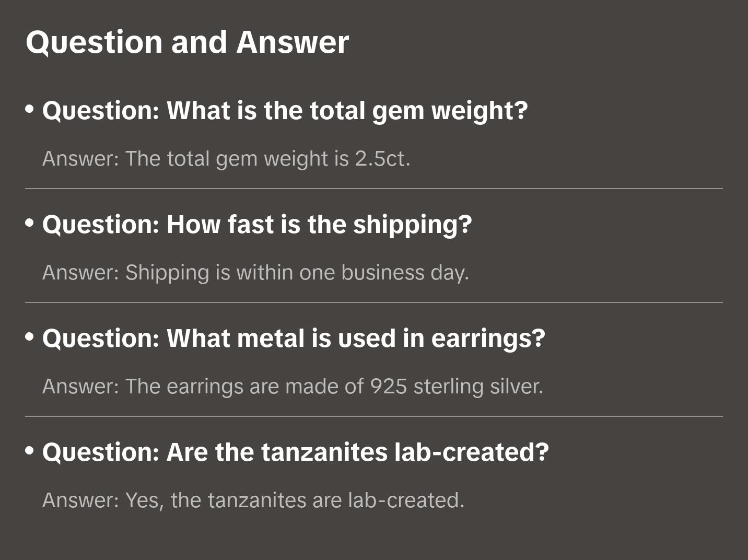Click the bullet before the tanzanites question
The height and width of the screenshot is (560, 748).
pos(30,451)
